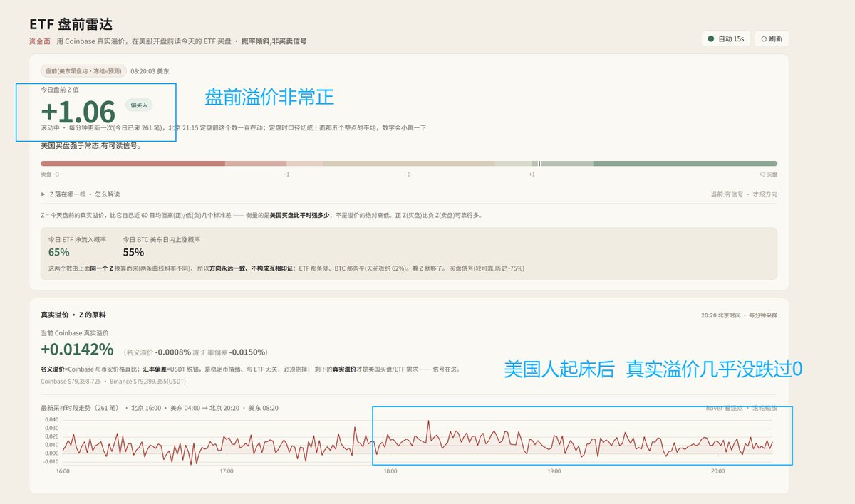Click the highest peak on the premium line chart

(429, 421)
